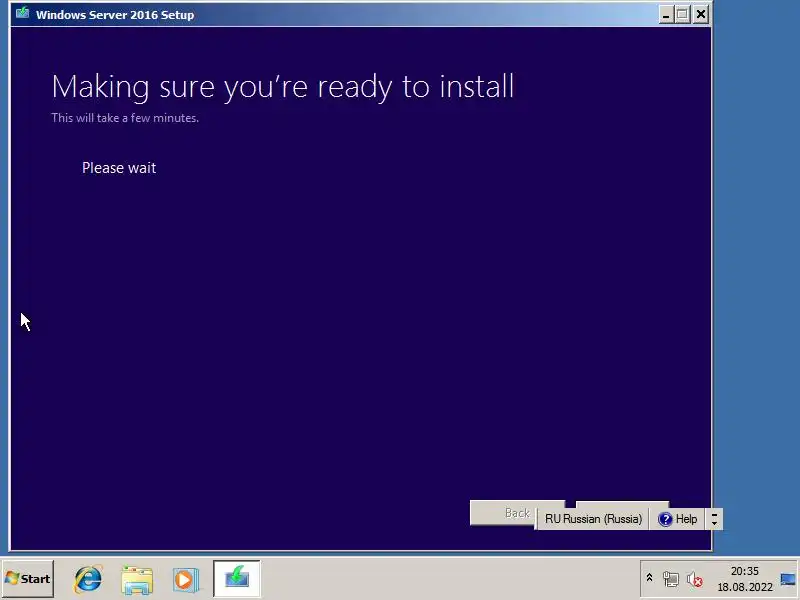Click the 'Please wait' status text
The image size is (800, 600).
coord(119,168)
